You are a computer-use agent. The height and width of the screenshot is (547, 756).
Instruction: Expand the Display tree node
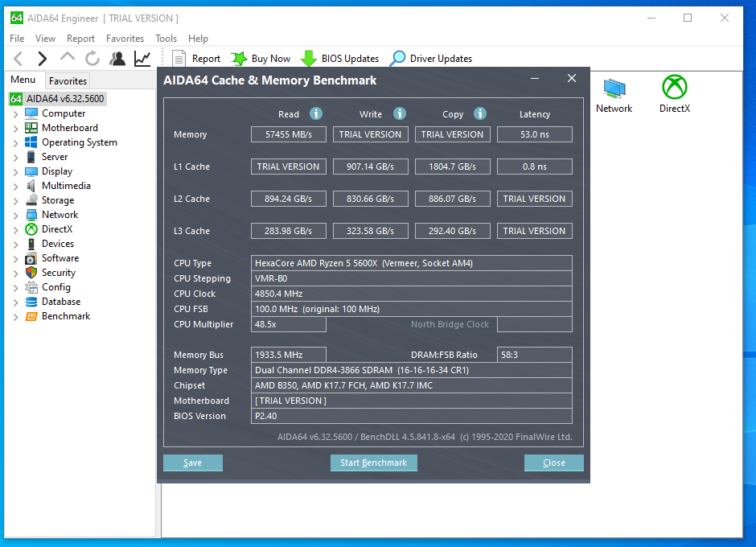15,172
